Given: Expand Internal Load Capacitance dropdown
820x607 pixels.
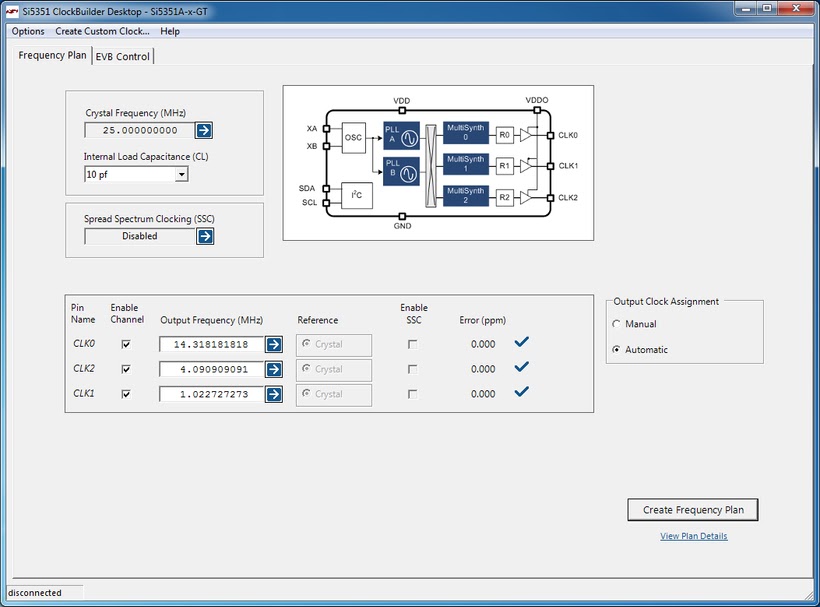Looking at the screenshot, I should tap(181, 174).
